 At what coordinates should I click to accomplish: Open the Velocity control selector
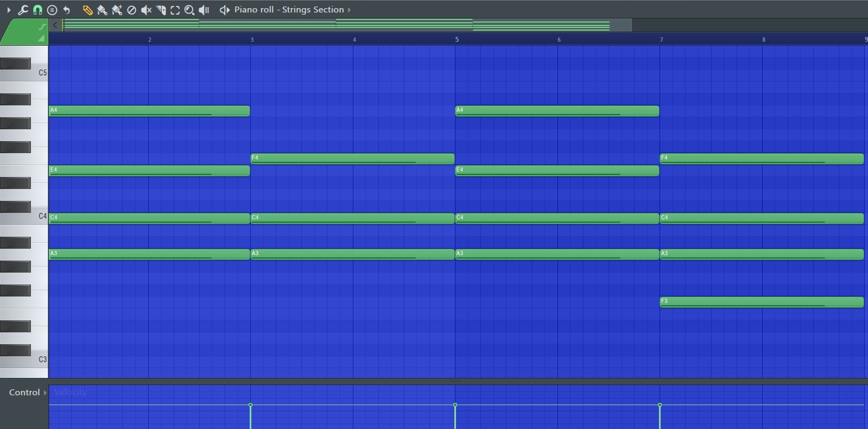(70, 392)
